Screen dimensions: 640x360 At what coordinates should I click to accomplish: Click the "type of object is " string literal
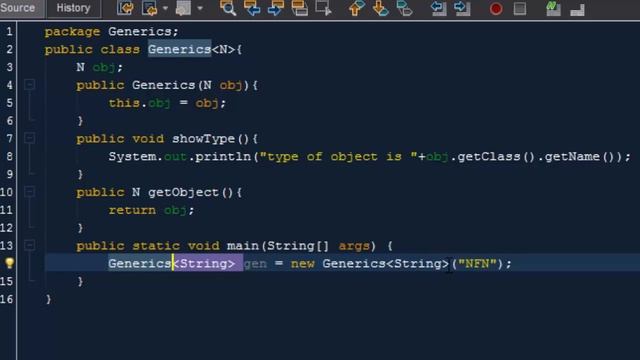tap(339, 156)
